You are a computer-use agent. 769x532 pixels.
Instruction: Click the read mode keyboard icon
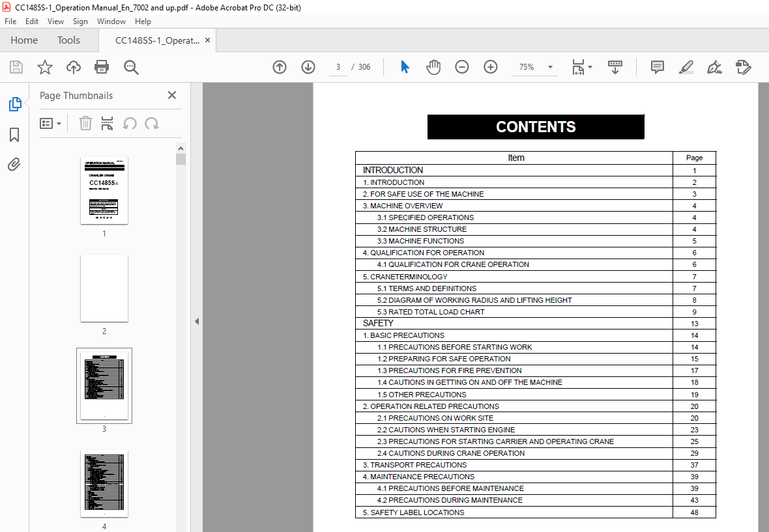tap(615, 67)
